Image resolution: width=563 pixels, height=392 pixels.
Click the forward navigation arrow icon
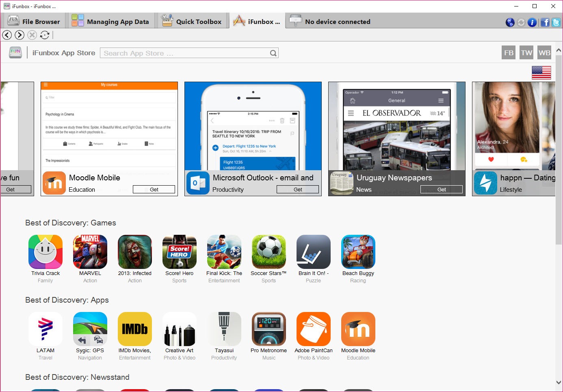[x=19, y=35]
